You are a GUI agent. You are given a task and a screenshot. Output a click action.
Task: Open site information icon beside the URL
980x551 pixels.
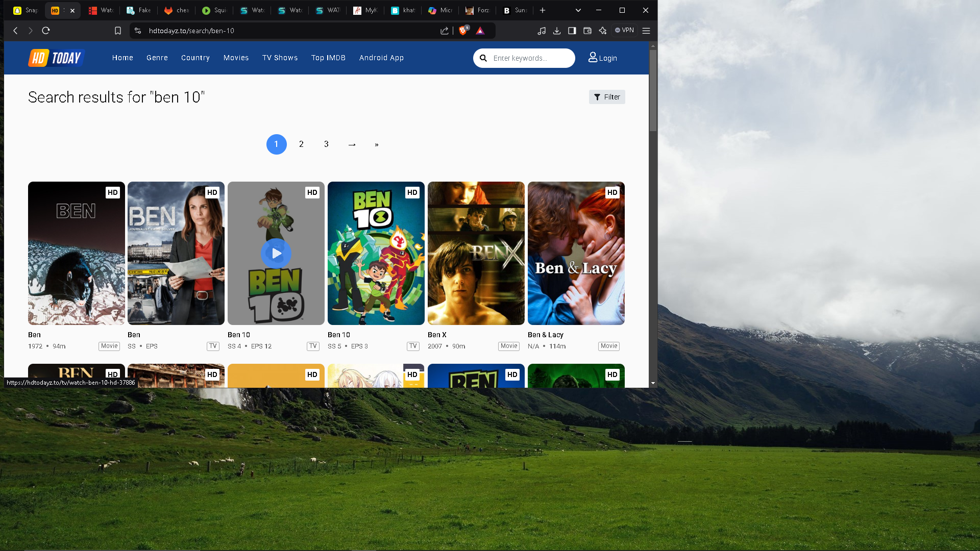click(138, 31)
